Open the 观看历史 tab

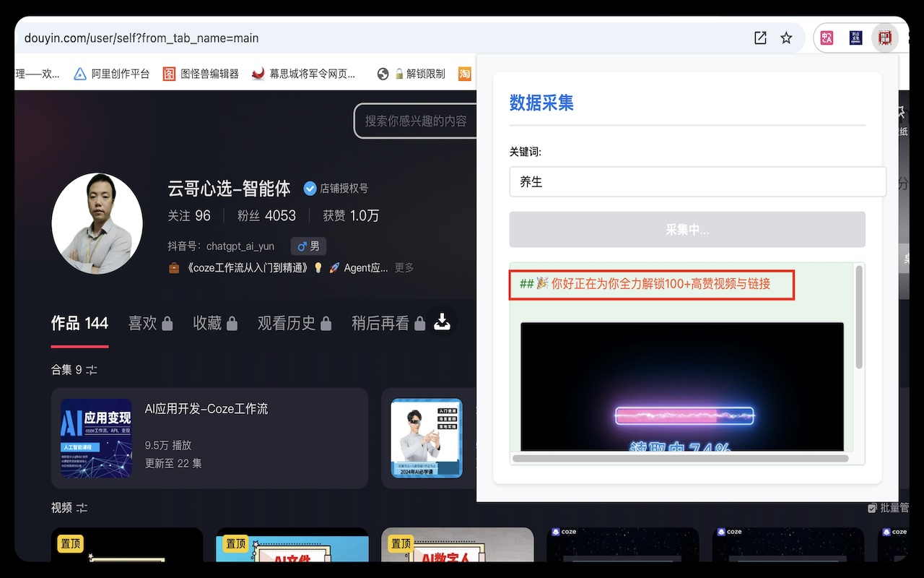287,323
